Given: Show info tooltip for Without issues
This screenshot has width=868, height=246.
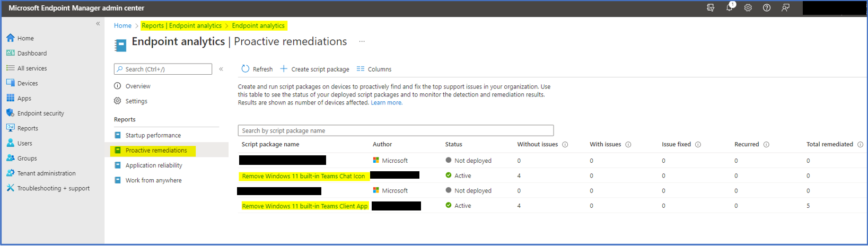Looking at the screenshot, I should click(x=565, y=144).
